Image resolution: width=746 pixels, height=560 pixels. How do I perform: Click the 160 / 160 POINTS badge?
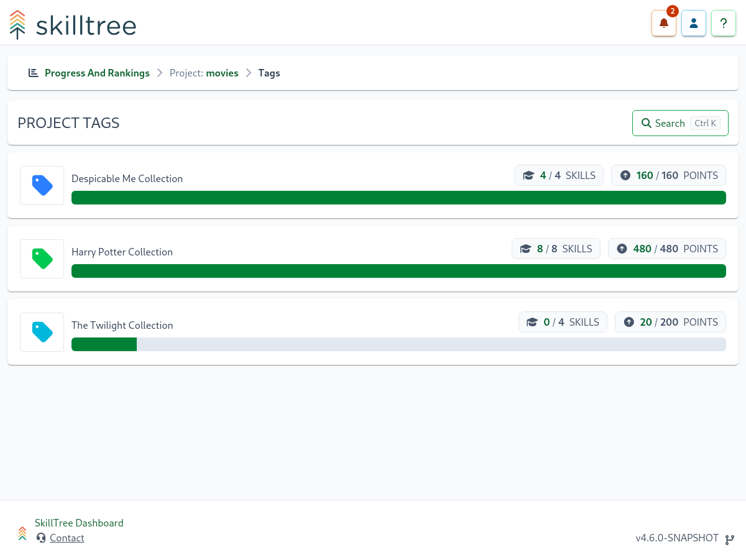click(x=668, y=175)
